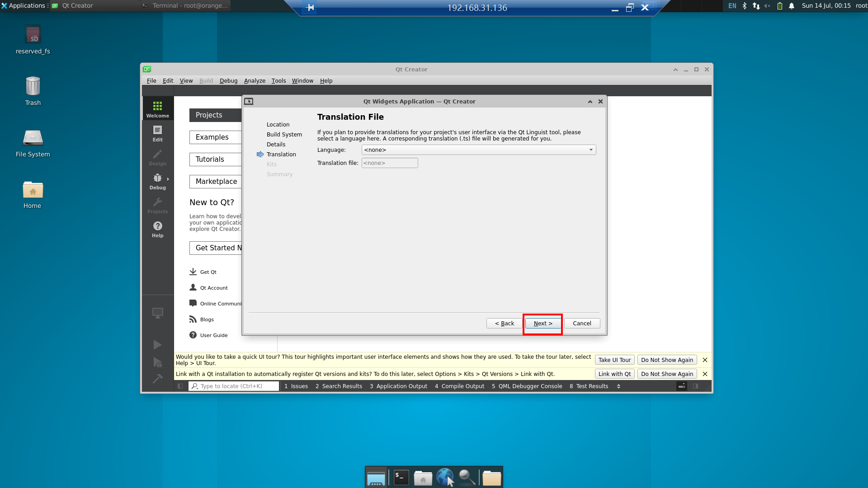
Task: Click Translation step in wizard
Action: tap(281, 154)
